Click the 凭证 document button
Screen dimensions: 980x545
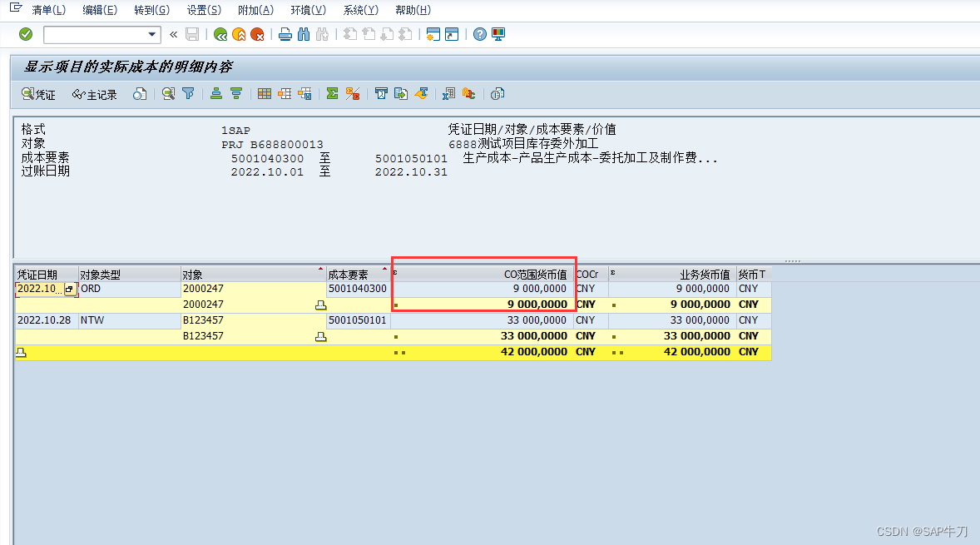39,94
